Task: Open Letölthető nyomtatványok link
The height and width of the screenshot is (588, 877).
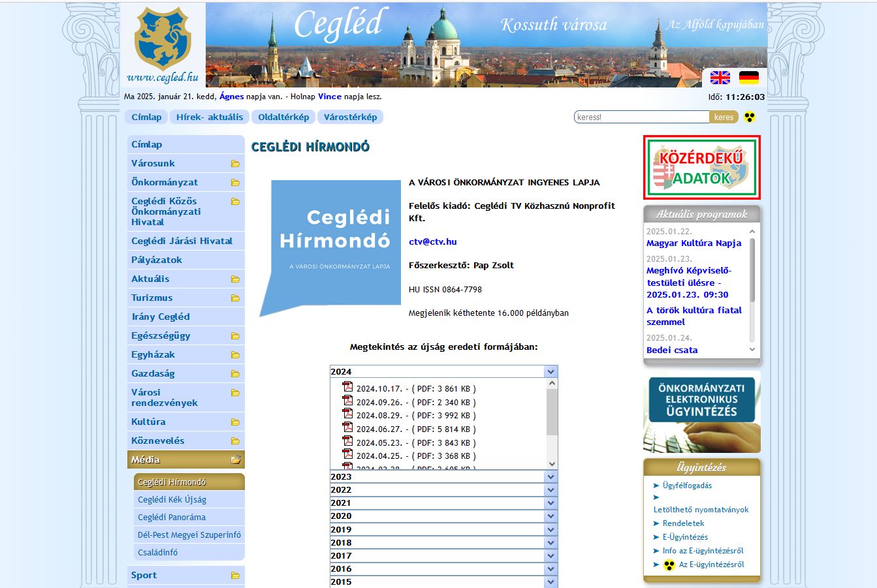Action: [701, 510]
